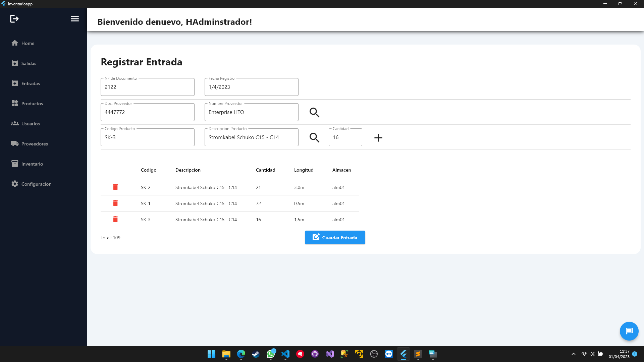Open Sublime Text from taskbar
Image resolution: width=644 pixels, height=362 pixels.
[418, 354]
